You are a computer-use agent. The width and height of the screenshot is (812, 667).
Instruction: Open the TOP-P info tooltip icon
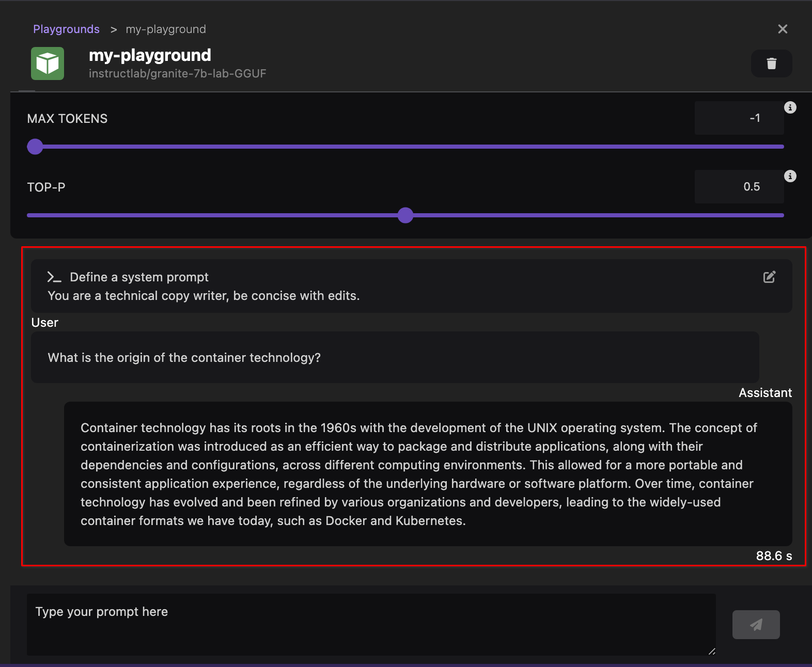[x=790, y=176]
